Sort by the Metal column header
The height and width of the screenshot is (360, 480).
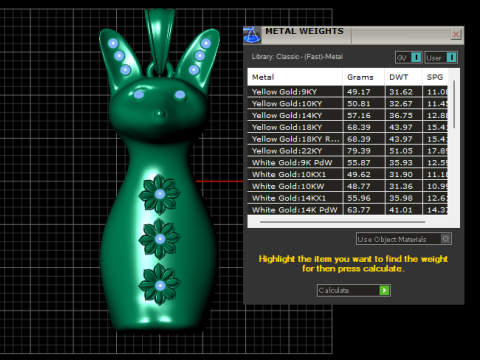pos(295,77)
